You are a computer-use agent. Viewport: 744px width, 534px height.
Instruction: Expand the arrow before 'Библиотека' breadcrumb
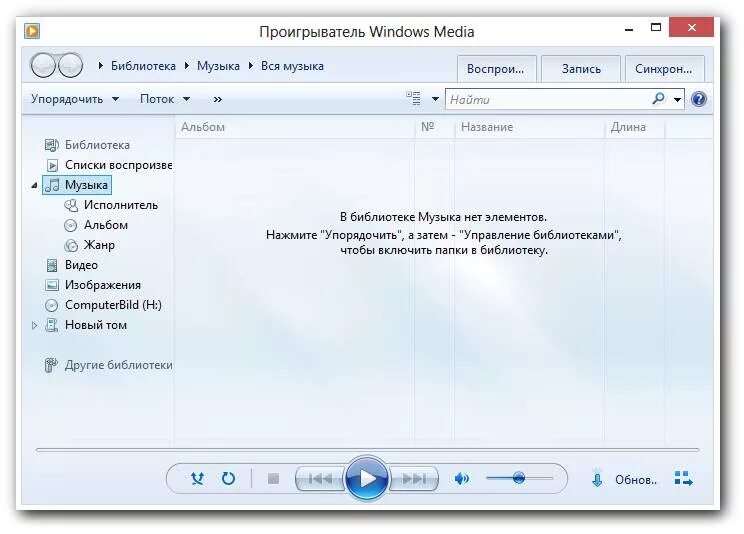pos(101,66)
